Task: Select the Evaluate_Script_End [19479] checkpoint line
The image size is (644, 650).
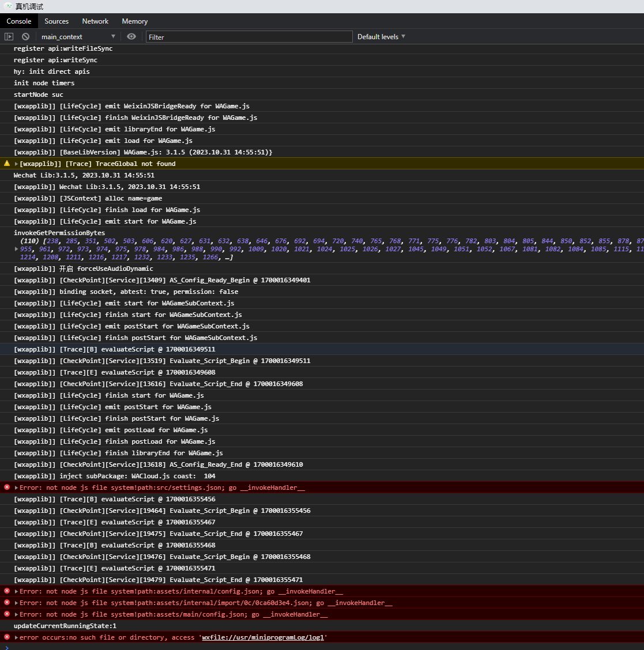Action: point(322,580)
